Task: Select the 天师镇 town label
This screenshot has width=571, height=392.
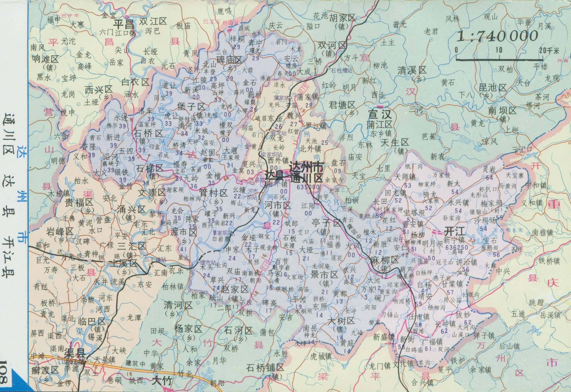Action: (405, 177)
